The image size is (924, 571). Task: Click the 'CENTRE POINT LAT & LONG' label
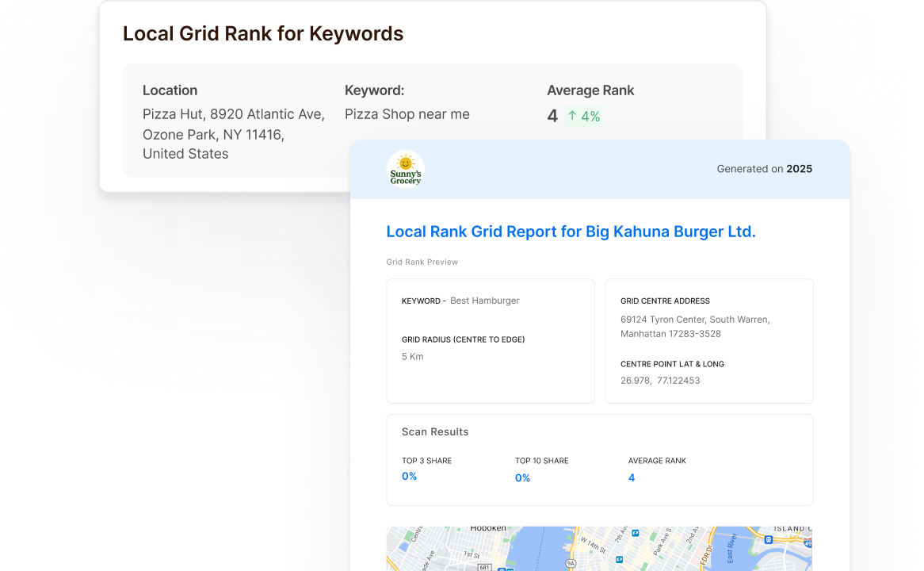[672, 364]
